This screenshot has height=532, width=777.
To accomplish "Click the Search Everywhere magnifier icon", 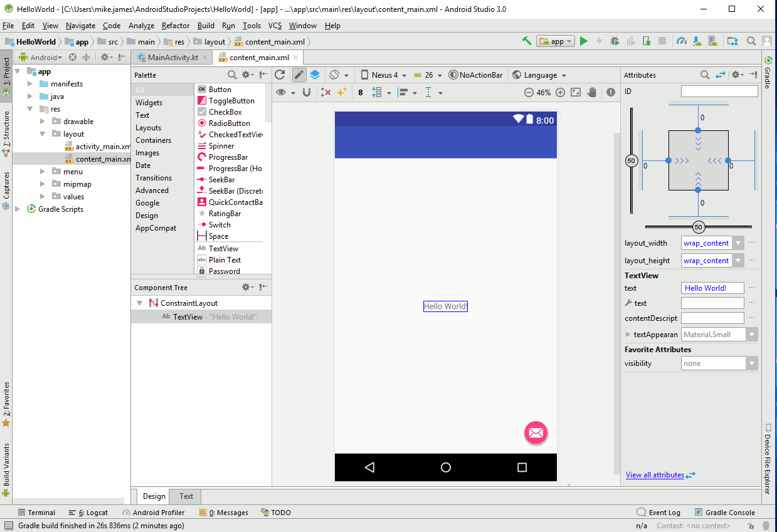I will coord(751,41).
